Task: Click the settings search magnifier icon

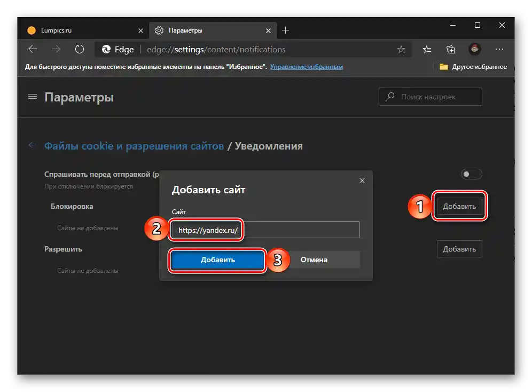Action: [x=390, y=97]
